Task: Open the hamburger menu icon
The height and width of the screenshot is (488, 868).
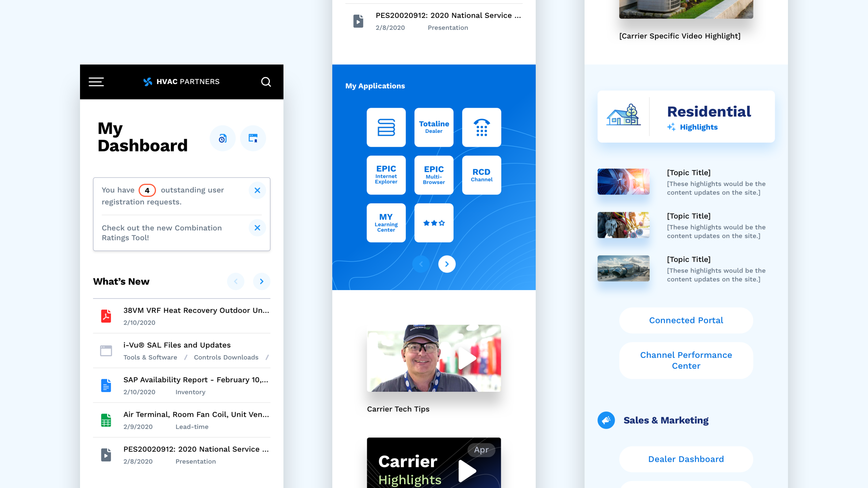Action: click(96, 82)
